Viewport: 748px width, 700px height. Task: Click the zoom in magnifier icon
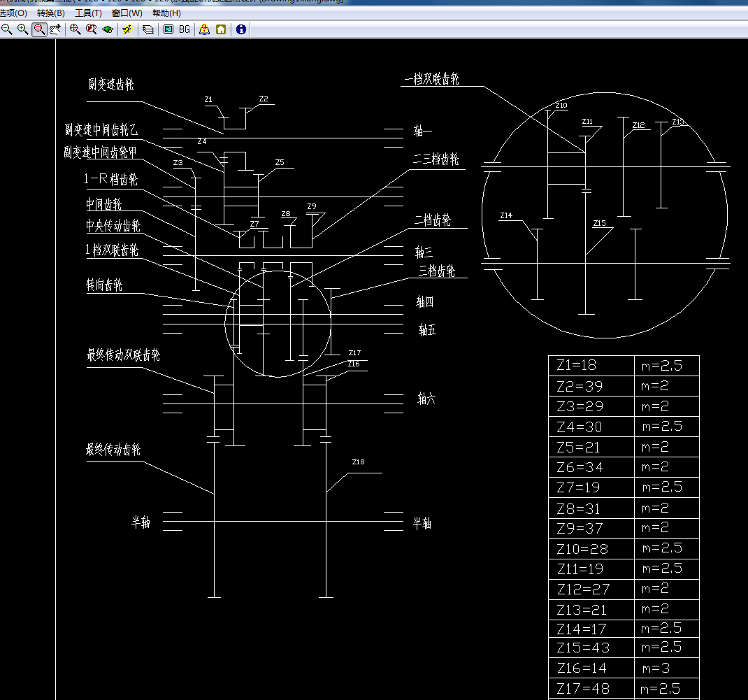22,29
